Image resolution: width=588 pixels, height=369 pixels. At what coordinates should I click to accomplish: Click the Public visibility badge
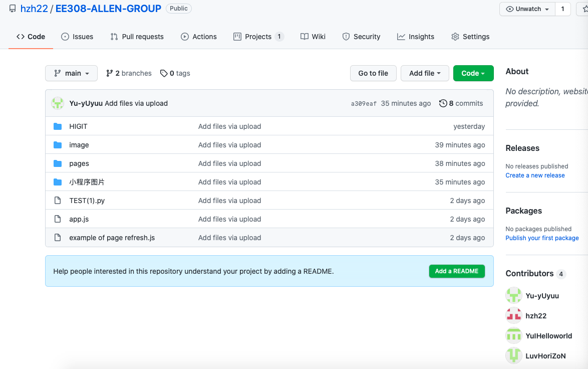178,8
